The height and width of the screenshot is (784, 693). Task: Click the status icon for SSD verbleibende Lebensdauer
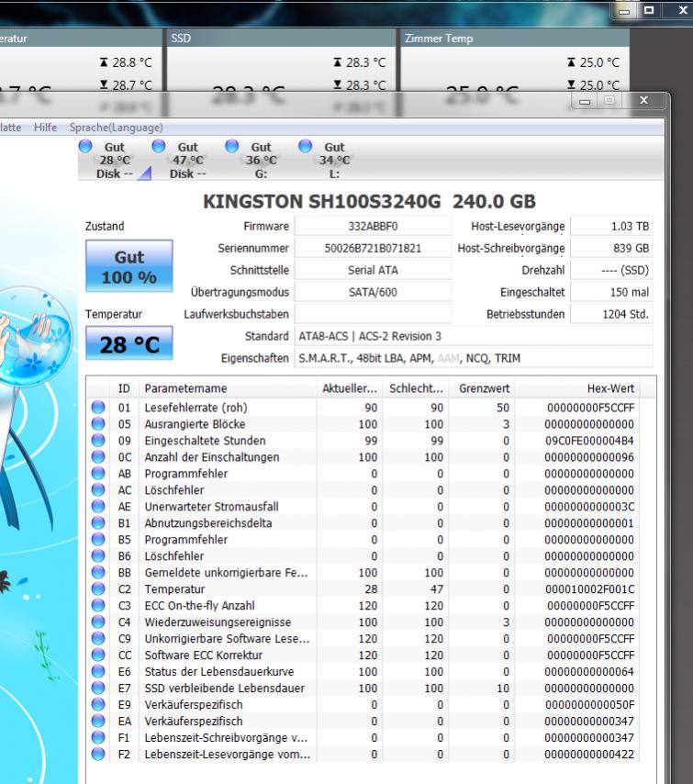(x=98, y=688)
